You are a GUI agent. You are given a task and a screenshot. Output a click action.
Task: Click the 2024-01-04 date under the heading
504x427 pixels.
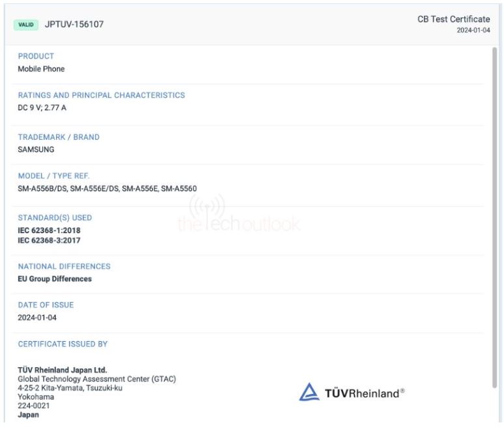(473, 31)
